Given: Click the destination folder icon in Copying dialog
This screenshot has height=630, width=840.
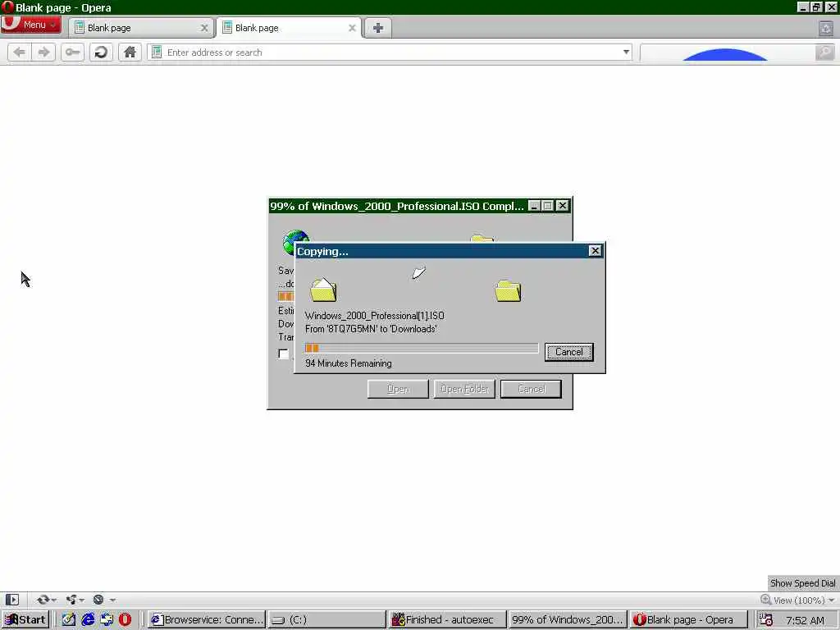Looking at the screenshot, I should pyautogui.click(x=508, y=291).
